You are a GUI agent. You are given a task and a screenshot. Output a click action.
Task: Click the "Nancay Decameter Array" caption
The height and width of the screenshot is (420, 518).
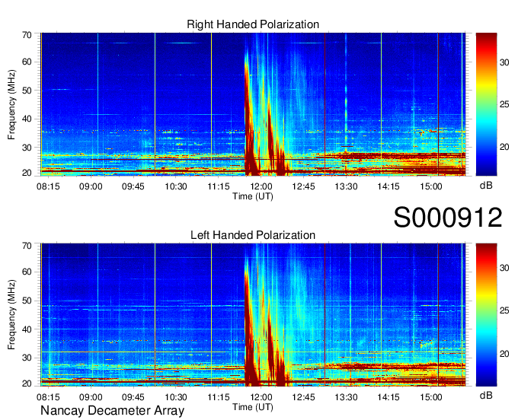112,411
